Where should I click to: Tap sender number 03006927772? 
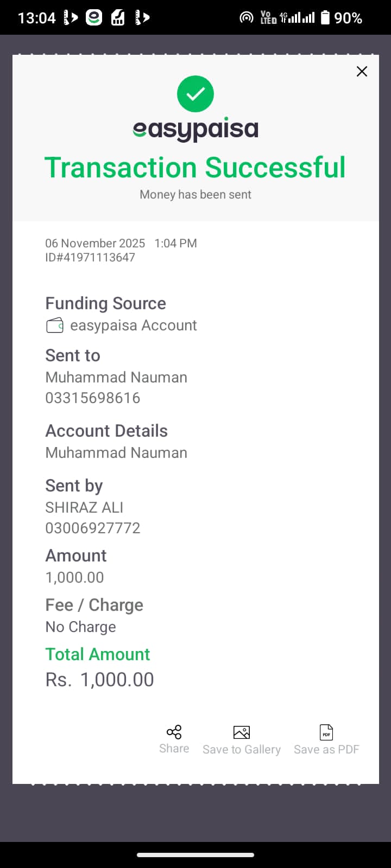point(93,528)
